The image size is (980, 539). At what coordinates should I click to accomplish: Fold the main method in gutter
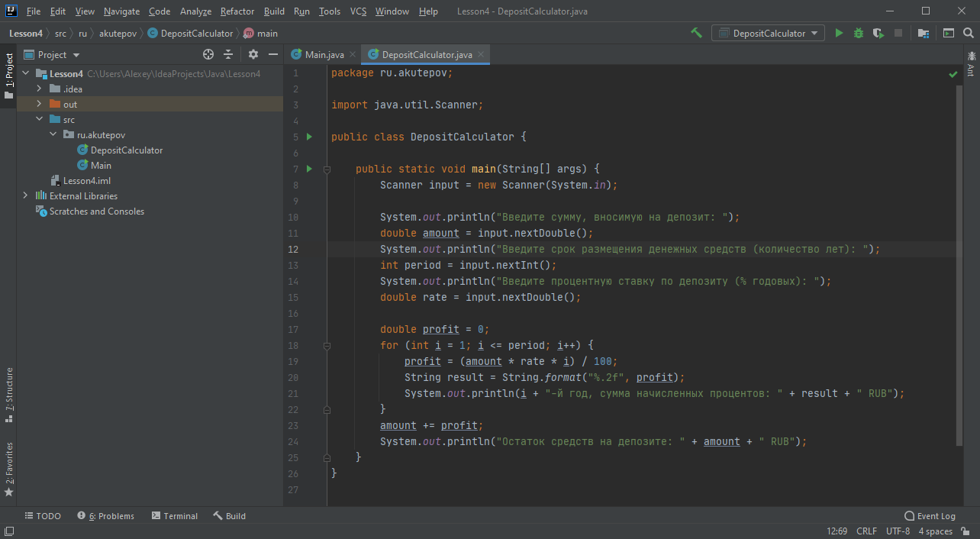coord(327,169)
